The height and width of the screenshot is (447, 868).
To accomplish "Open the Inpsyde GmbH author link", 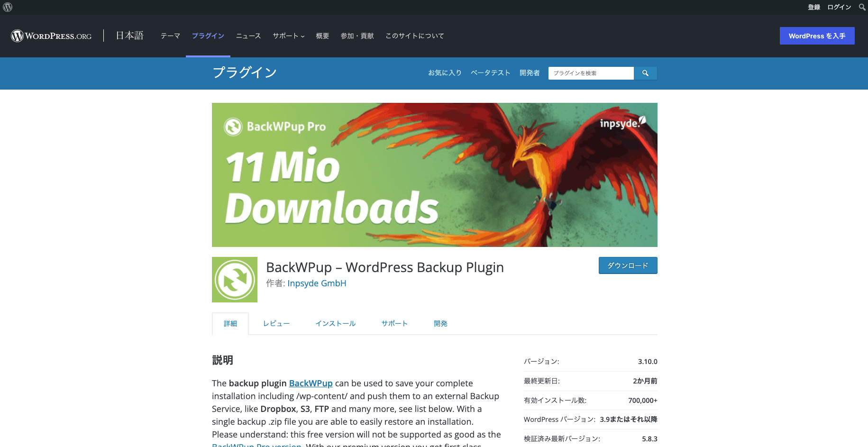I will (x=317, y=283).
